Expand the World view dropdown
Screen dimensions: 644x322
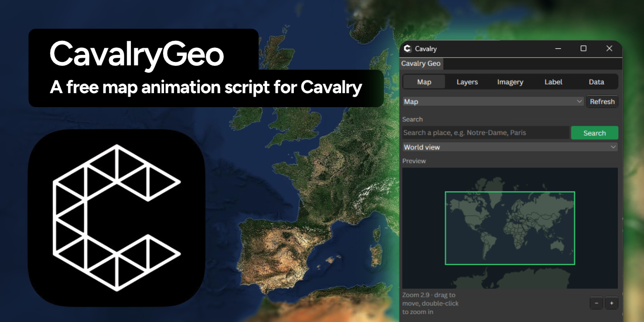pyautogui.click(x=510, y=147)
